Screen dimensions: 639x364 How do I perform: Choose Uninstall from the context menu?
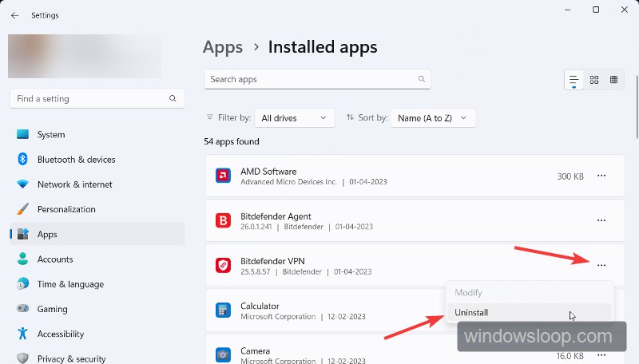point(471,313)
